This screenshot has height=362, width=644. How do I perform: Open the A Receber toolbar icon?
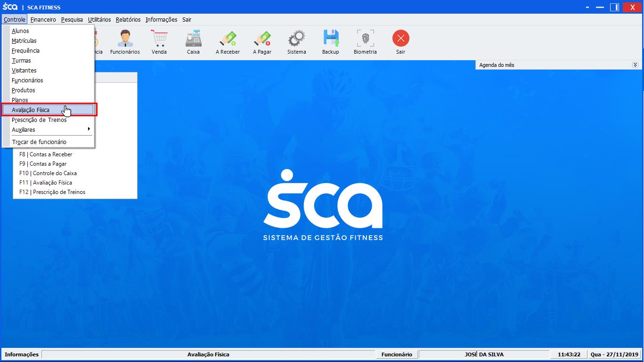point(228,42)
